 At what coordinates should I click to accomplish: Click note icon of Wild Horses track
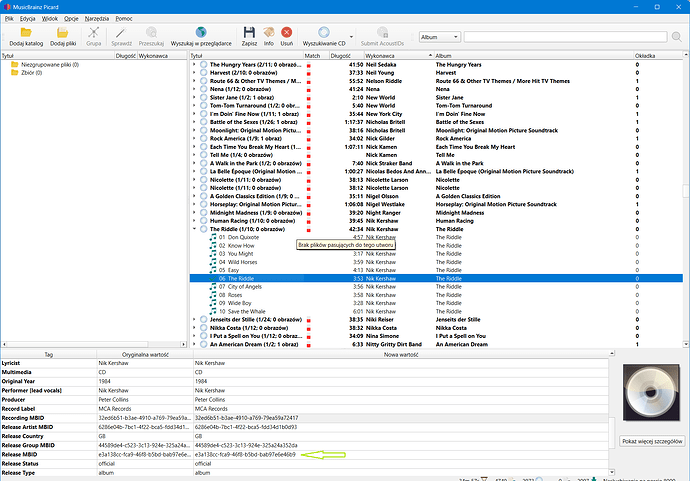tap(213, 262)
